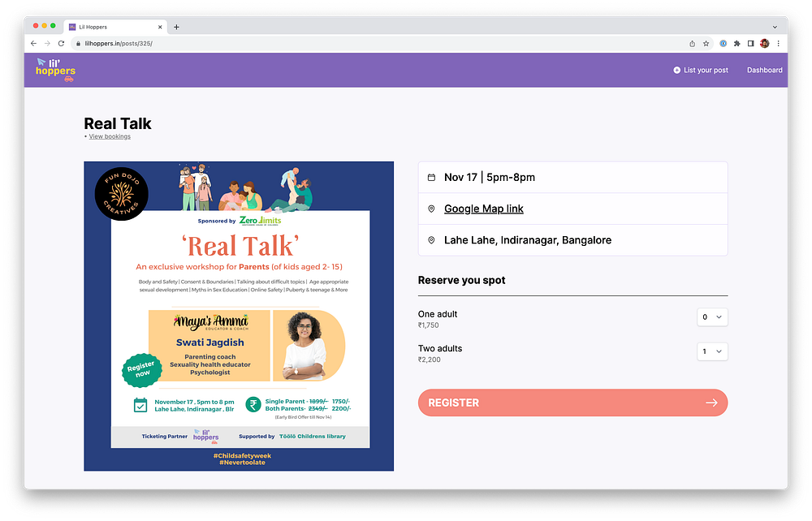Toggle the browser side panel icon

tap(750, 44)
